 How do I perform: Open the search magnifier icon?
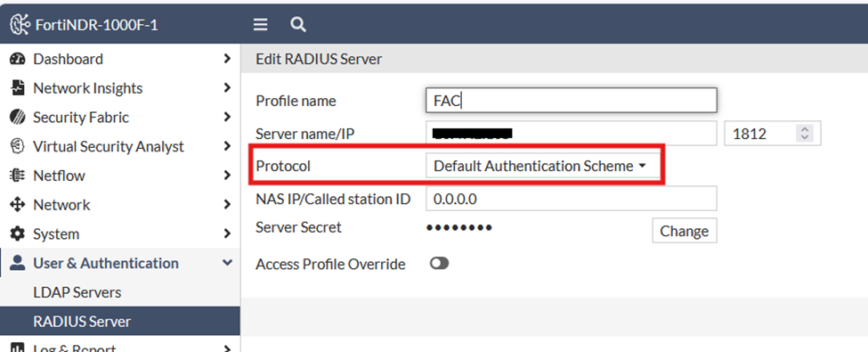298,24
